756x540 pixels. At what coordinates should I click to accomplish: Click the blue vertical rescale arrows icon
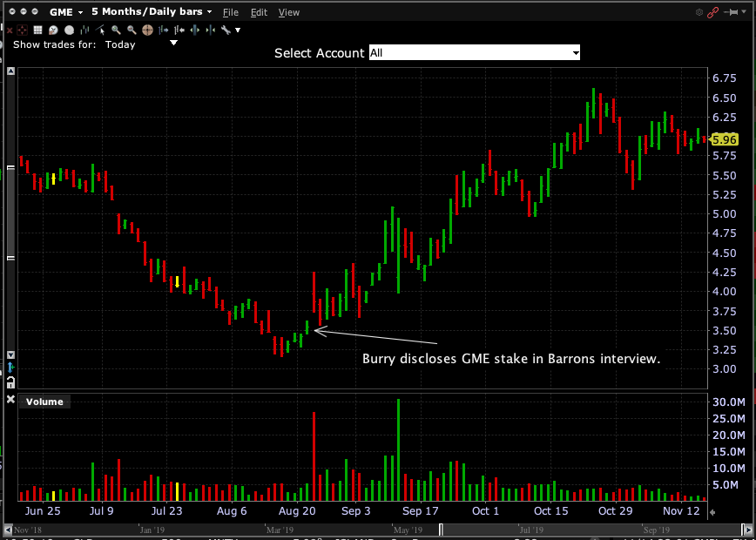click(10, 368)
